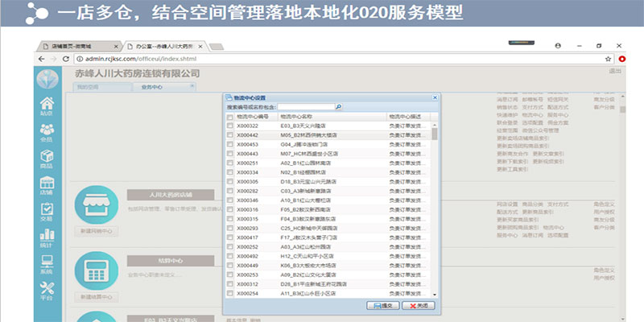Open the 更新工具索引 link
The width and height of the screenshot is (644, 322).
click(513, 169)
